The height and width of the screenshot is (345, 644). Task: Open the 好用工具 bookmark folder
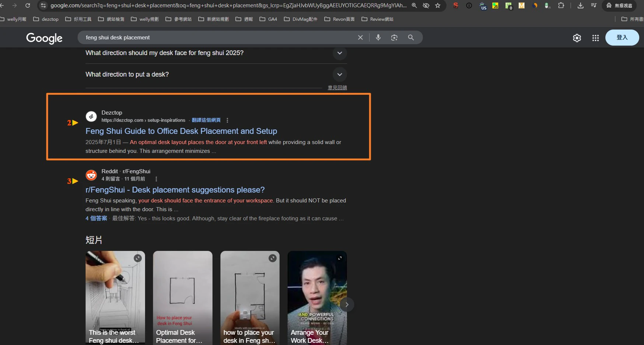(78, 19)
